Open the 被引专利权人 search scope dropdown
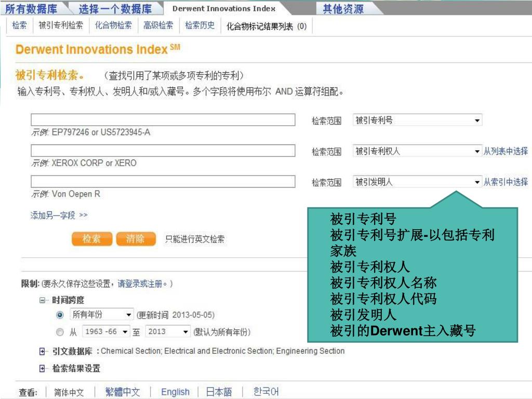The height and width of the screenshot is (399, 532). pyautogui.click(x=417, y=151)
